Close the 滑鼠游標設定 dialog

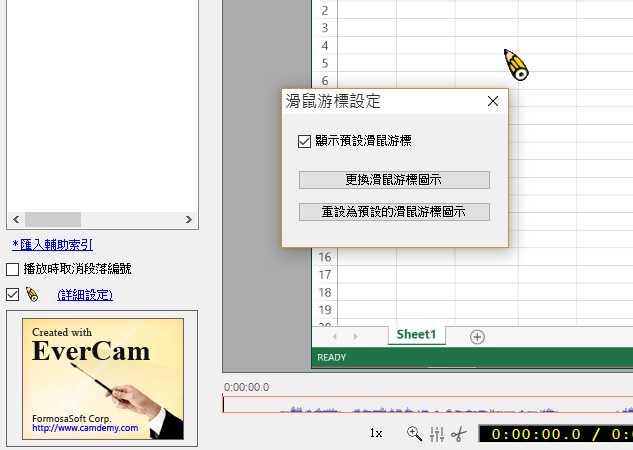coord(492,101)
